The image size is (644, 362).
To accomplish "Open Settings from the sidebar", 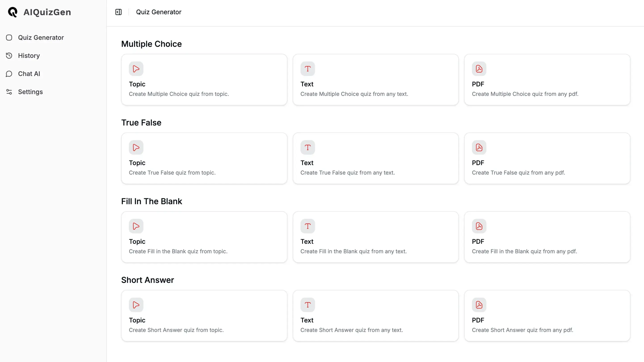I will 30,92.
